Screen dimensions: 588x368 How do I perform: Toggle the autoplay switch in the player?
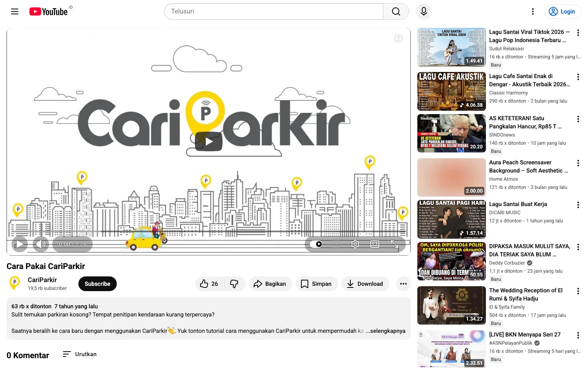coord(316,244)
